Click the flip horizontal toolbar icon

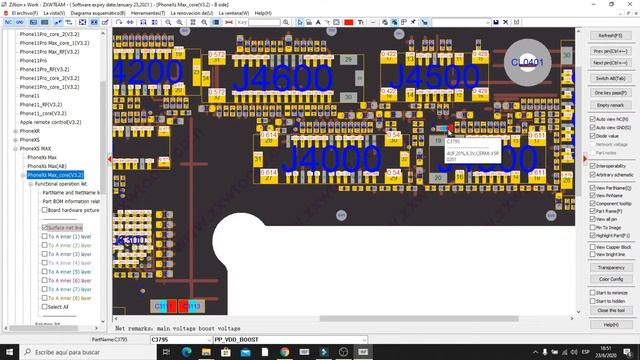tap(130, 22)
